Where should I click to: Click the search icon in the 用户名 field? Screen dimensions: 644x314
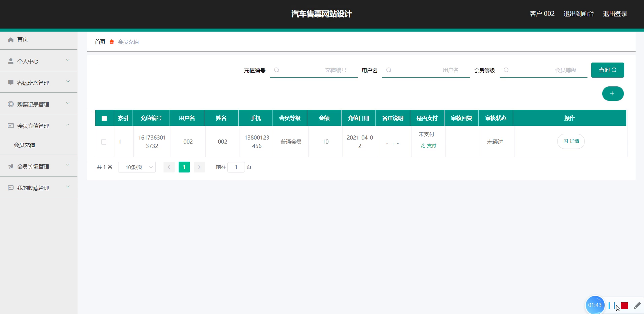coord(389,70)
